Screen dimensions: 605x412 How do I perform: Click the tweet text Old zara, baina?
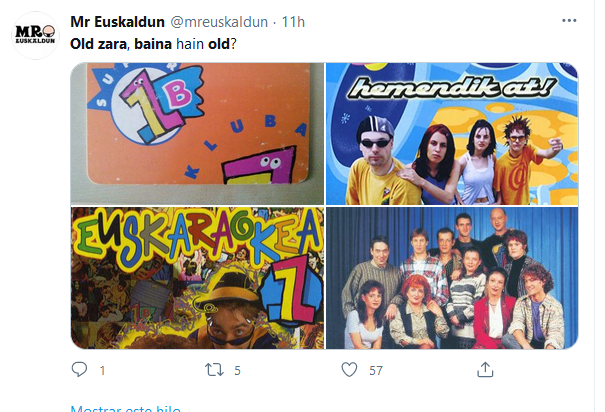121,44
